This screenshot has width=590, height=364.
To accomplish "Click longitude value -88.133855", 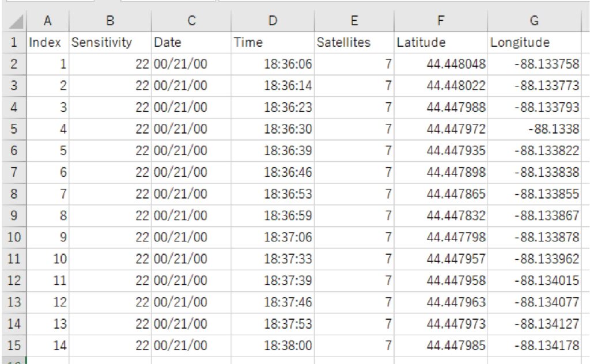I will tap(534, 194).
